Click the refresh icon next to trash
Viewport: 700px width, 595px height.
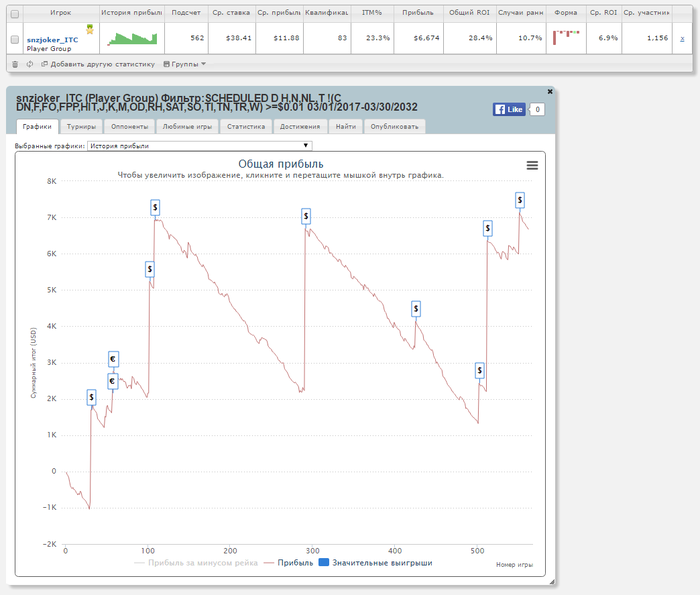click(29, 64)
